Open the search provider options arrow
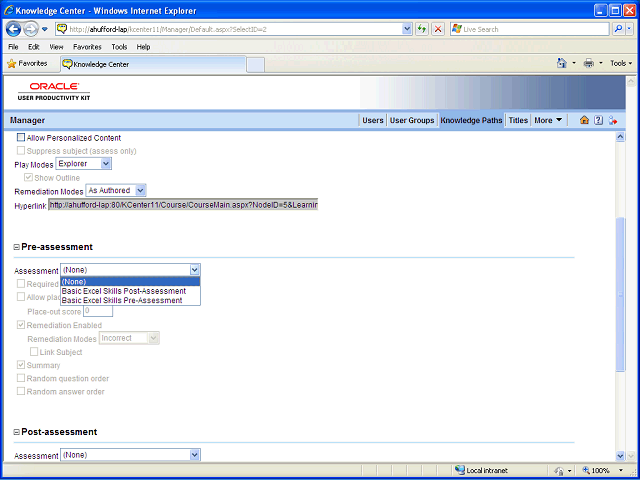The width and height of the screenshot is (640, 480). coord(629,29)
